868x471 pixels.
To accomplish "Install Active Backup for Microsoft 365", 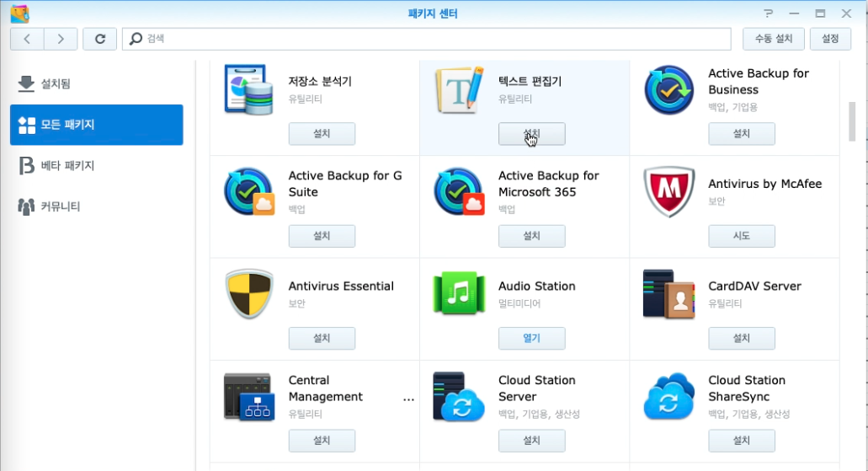I will click(531, 236).
